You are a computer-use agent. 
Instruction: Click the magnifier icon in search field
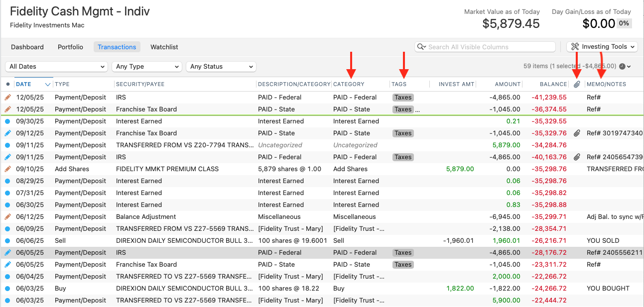421,47
